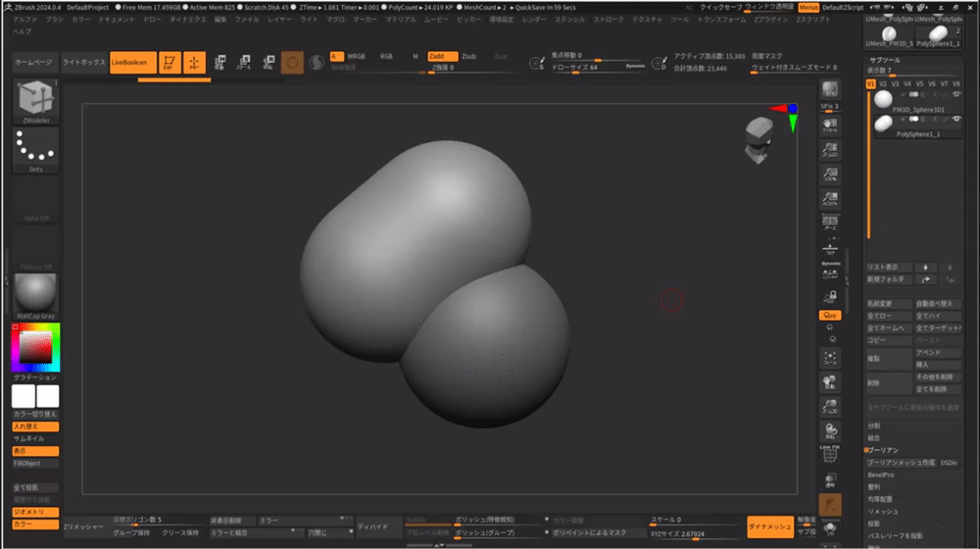
Task: Open the ブラシ menu
Action: click(x=55, y=20)
